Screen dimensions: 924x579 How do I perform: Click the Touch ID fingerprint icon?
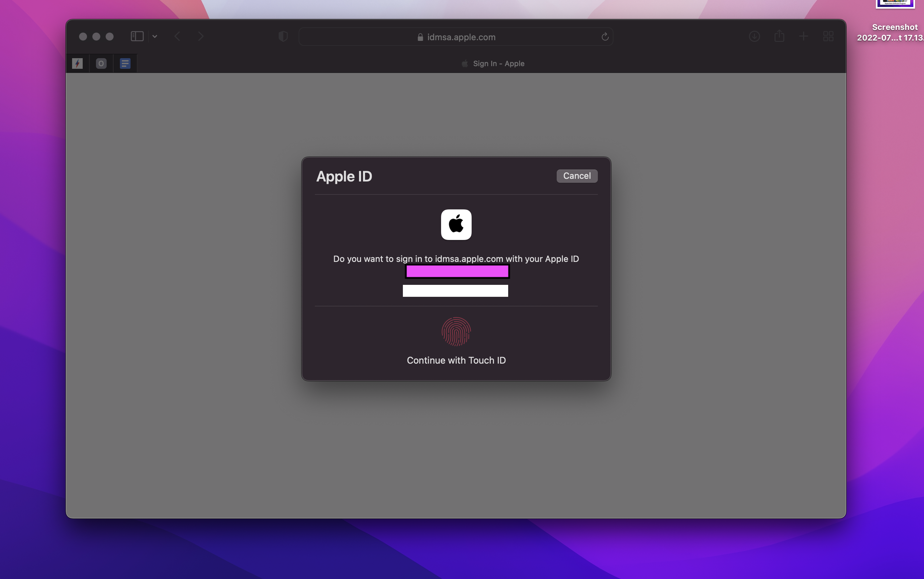pyautogui.click(x=456, y=332)
